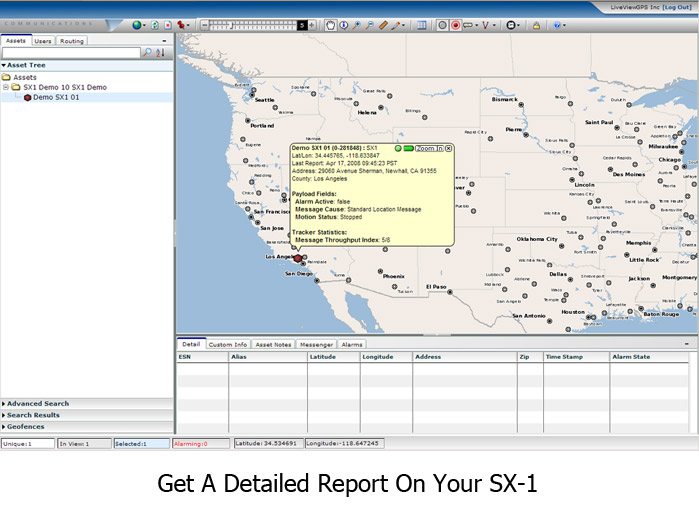This screenshot has width=699, height=517.
Task: Click the sort assets icon
Action: [x=160, y=52]
